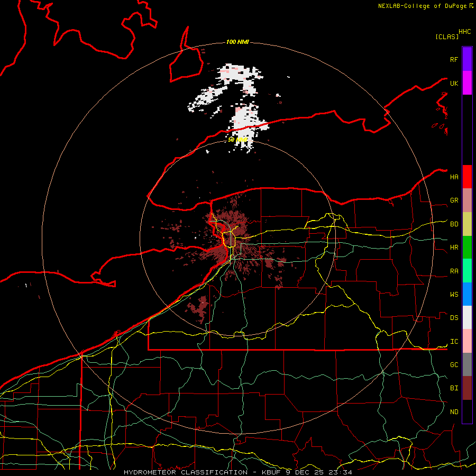Image resolution: width=476 pixels, height=476 pixels.
Task: Click the UK legend label
Action: (x=454, y=83)
